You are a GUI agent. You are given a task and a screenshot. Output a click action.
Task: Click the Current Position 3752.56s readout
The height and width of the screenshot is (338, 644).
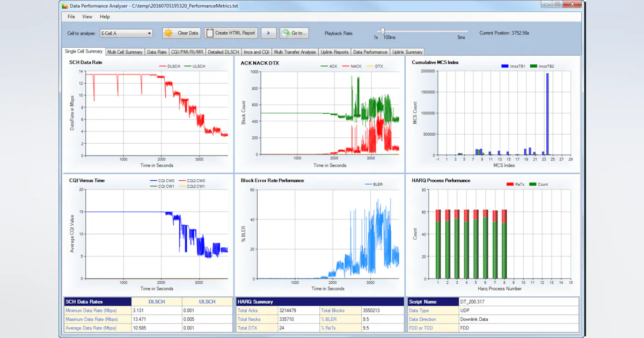coord(504,33)
